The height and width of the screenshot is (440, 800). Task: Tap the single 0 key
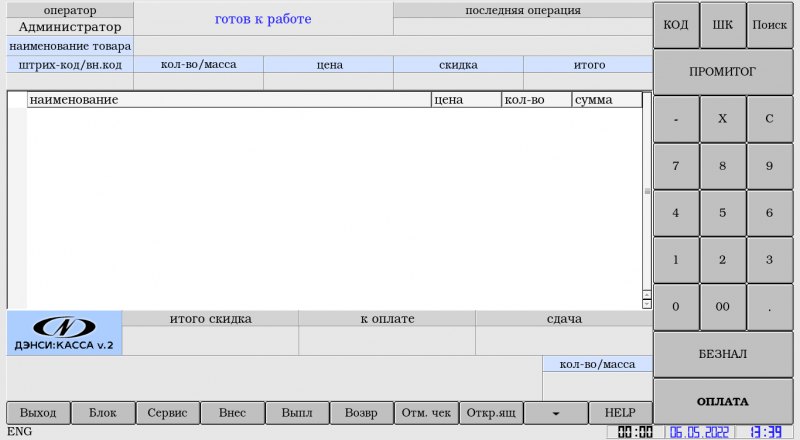coord(676,307)
